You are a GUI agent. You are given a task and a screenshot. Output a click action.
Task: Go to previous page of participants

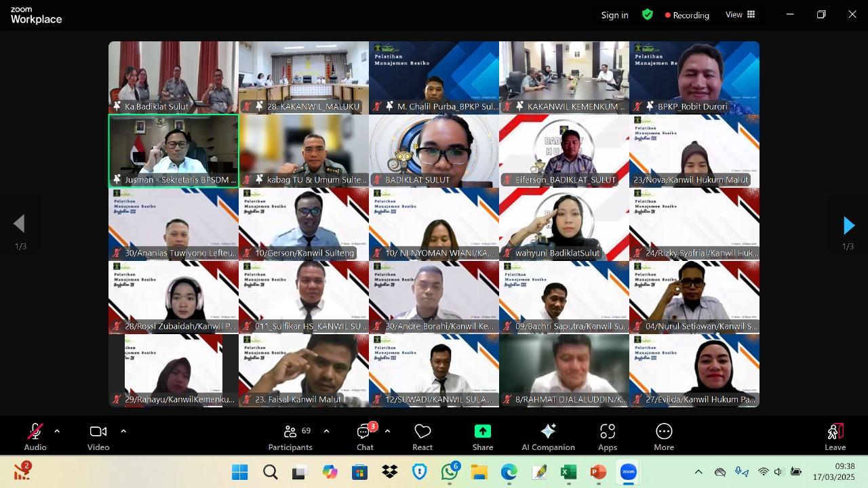[19, 224]
